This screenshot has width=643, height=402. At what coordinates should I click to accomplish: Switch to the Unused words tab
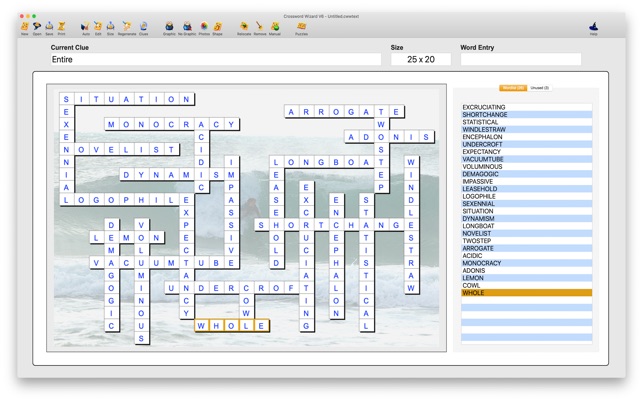tap(539, 88)
